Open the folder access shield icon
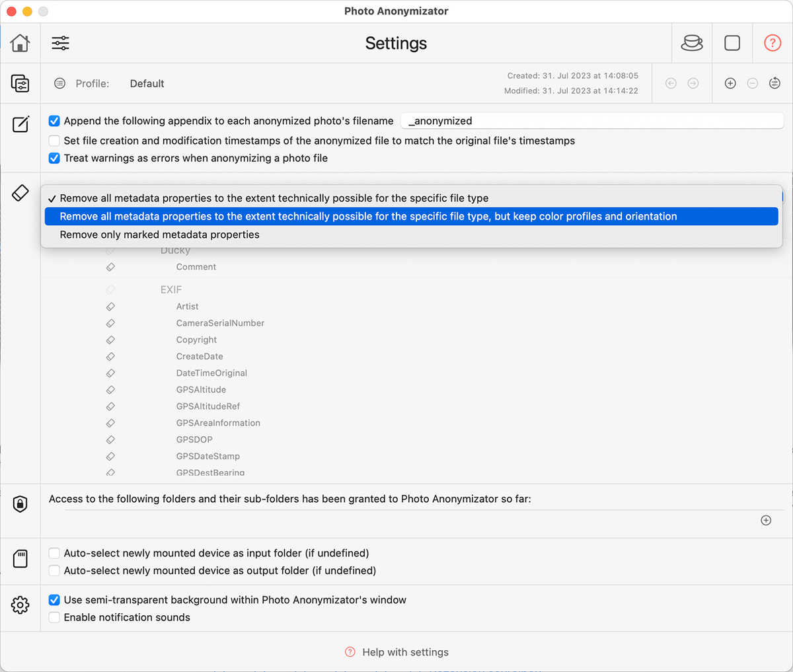This screenshot has width=793, height=672. click(20, 503)
